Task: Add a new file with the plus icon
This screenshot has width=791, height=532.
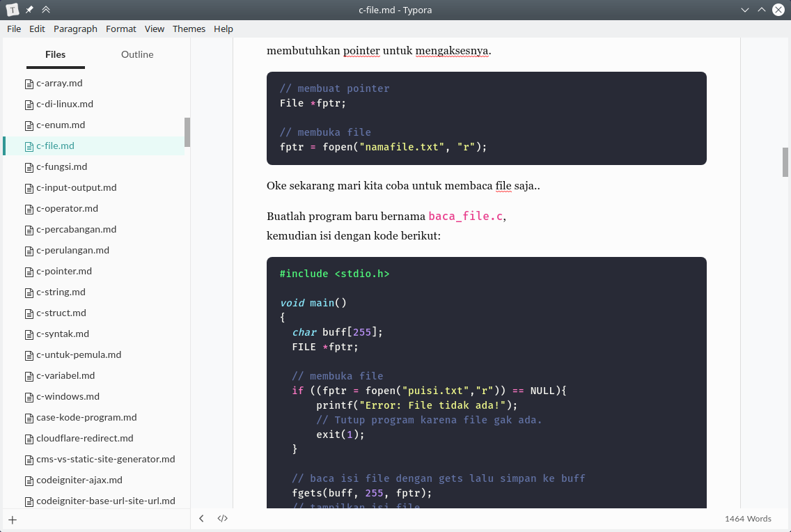Action: point(13,520)
